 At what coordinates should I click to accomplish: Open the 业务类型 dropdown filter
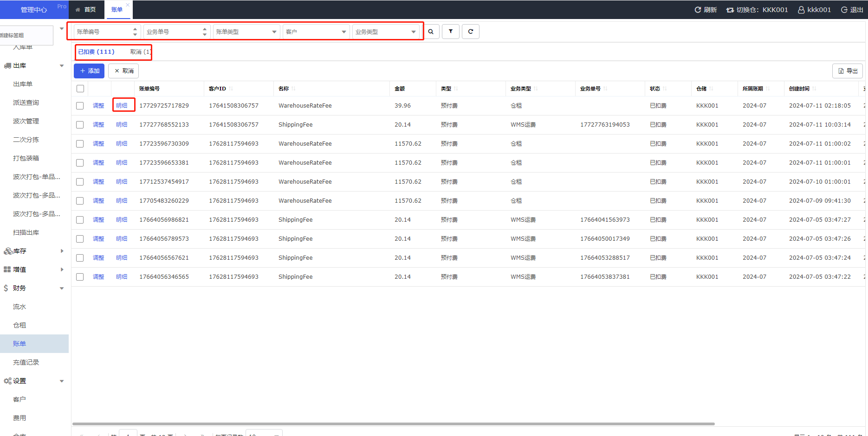[x=386, y=32]
